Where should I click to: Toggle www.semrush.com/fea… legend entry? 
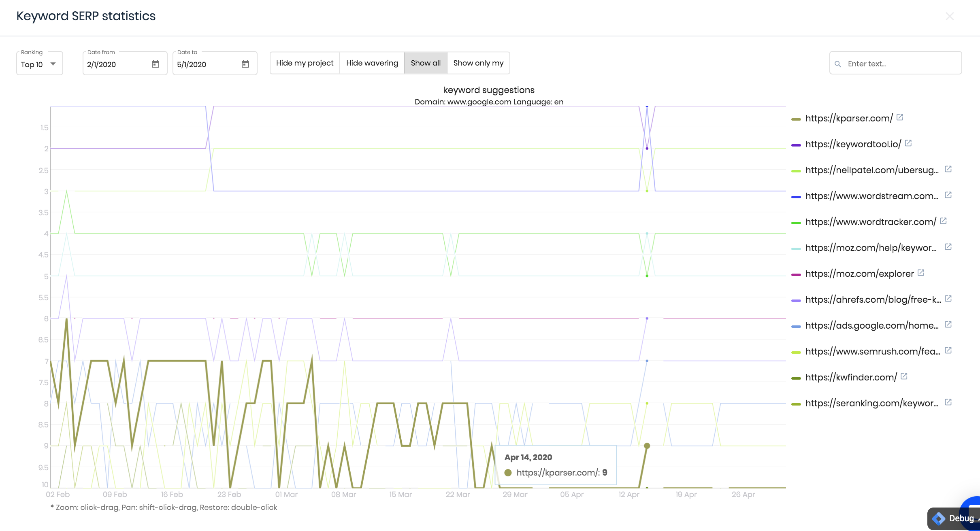pyautogui.click(x=873, y=351)
